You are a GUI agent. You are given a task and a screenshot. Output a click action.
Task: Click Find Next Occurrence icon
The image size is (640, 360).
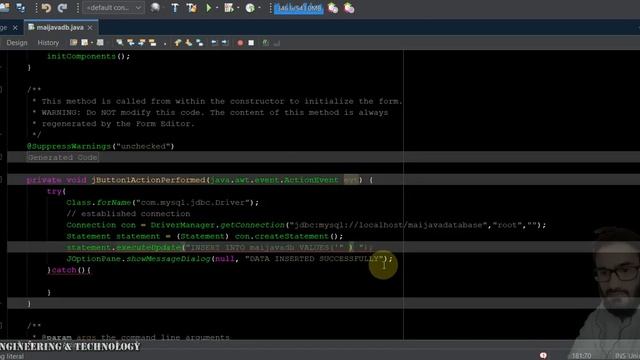pyautogui.click(x=142, y=42)
